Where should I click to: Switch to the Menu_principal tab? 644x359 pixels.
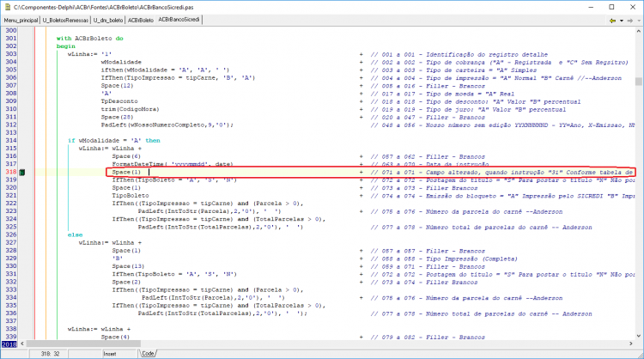tap(21, 20)
